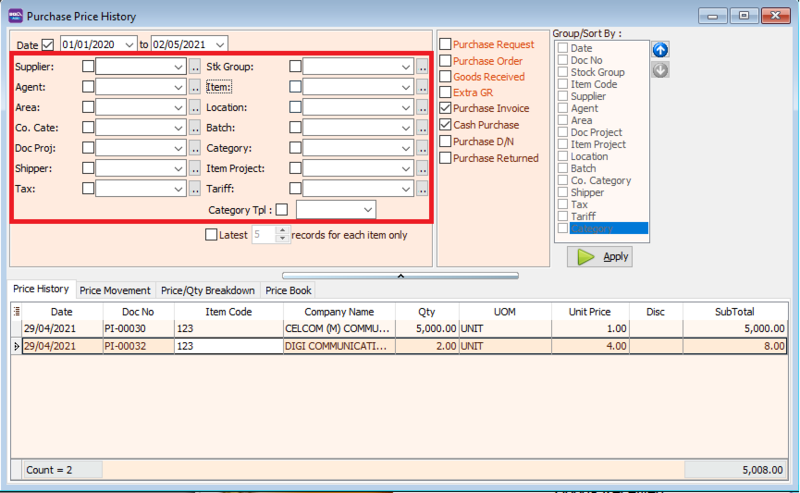
Task: Expand the Location combo box
Action: point(405,107)
